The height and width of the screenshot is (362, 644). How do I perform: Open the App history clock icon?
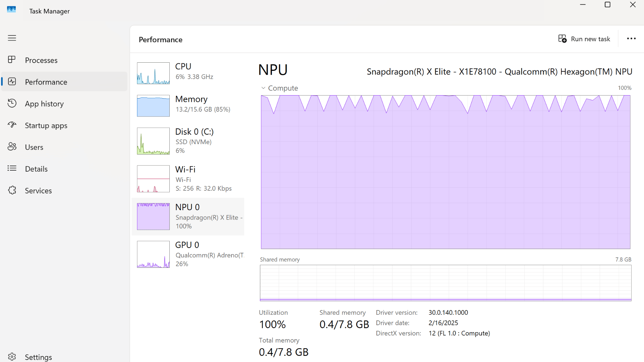tap(12, 103)
